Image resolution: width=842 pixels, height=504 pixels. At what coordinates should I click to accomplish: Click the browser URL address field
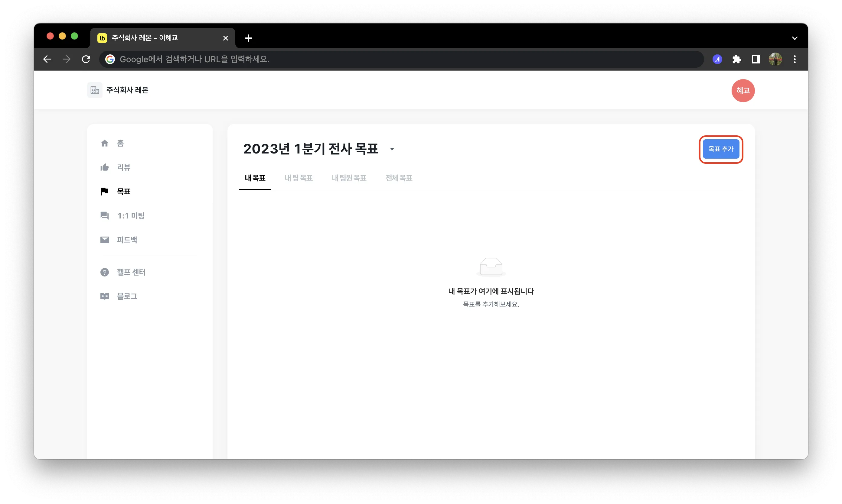tap(401, 59)
